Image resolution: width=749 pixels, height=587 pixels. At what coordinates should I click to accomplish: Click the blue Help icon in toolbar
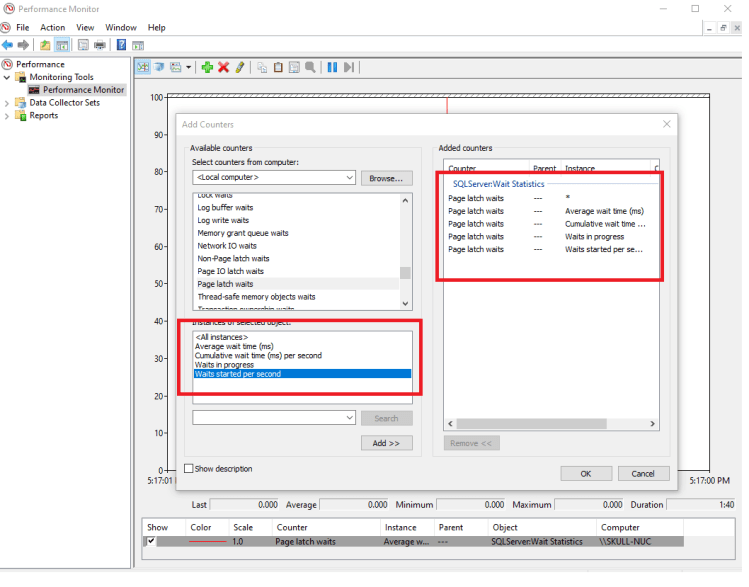click(x=121, y=45)
